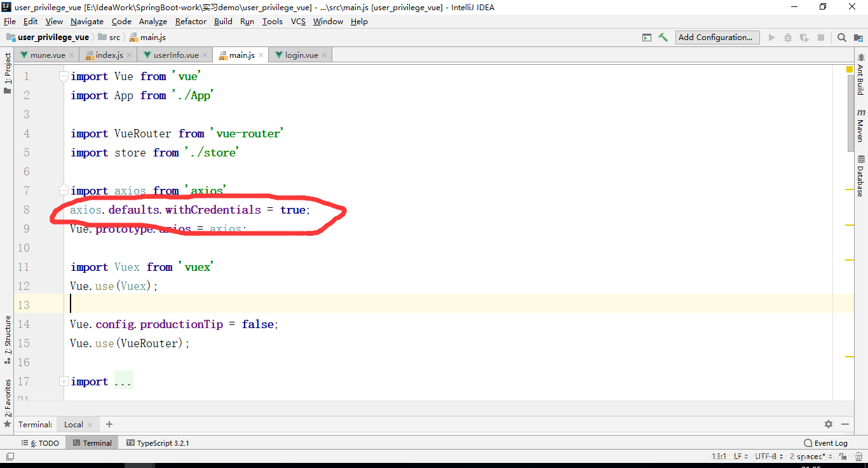868x468 pixels.
Task: Toggle the Terminal tool window button
Action: (92, 443)
